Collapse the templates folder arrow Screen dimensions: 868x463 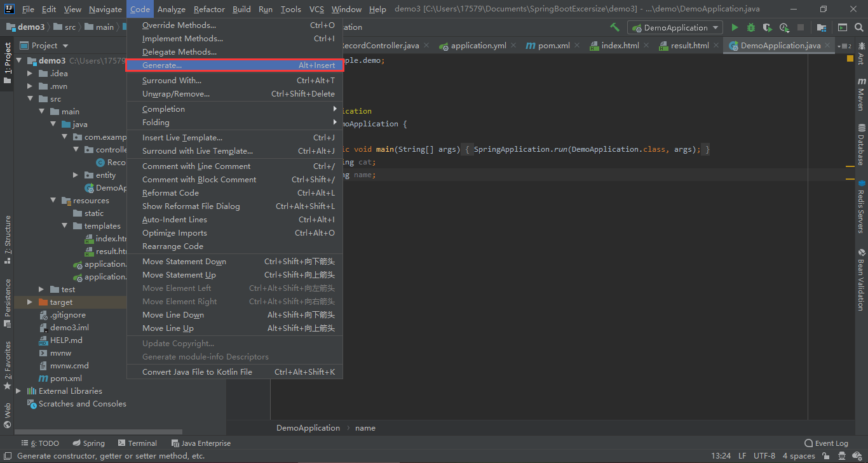tap(64, 225)
